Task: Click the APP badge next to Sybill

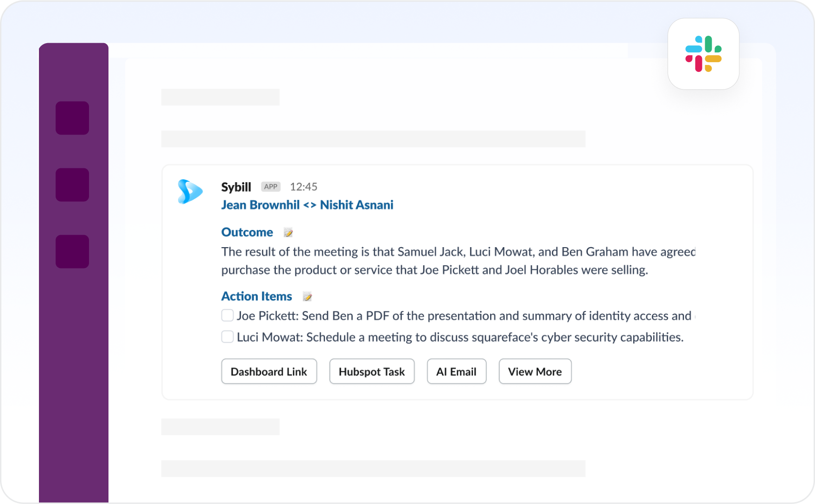Action: tap(271, 187)
